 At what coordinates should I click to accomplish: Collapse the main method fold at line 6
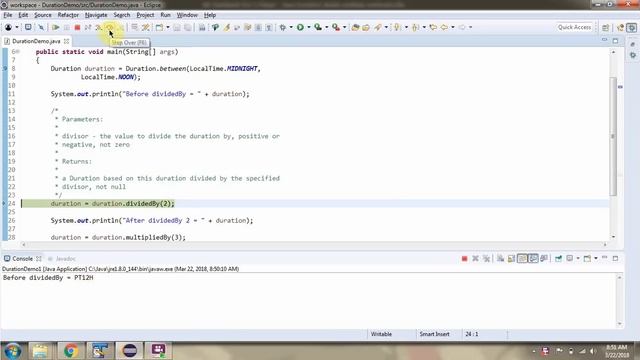pyautogui.click(x=18, y=52)
